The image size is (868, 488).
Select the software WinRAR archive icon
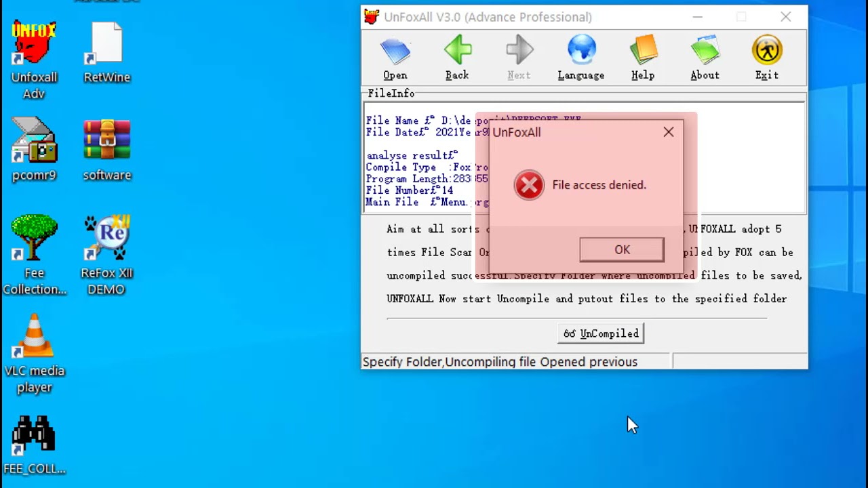point(106,150)
